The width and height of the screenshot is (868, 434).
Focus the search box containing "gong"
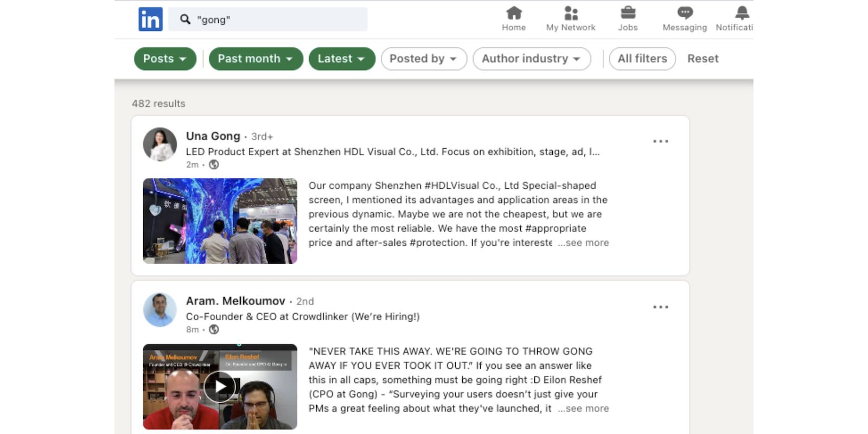pyautogui.click(x=268, y=20)
